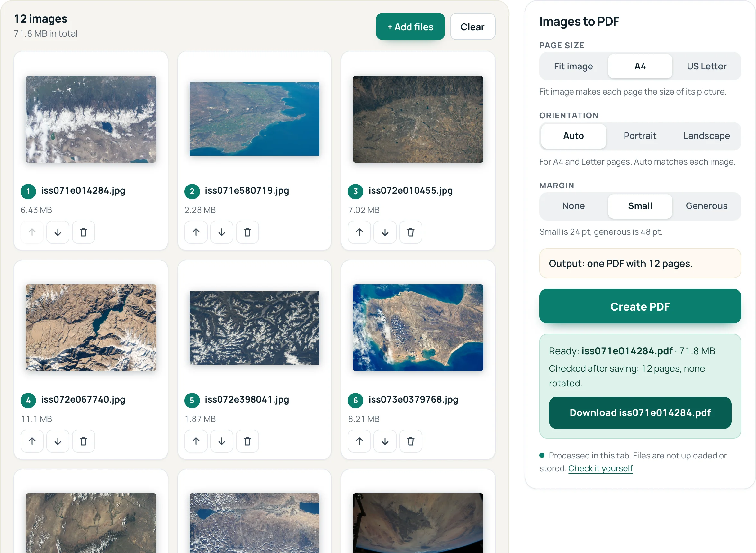The image size is (756, 553).
Task: Select the Small margin option
Action: [x=640, y=206]
